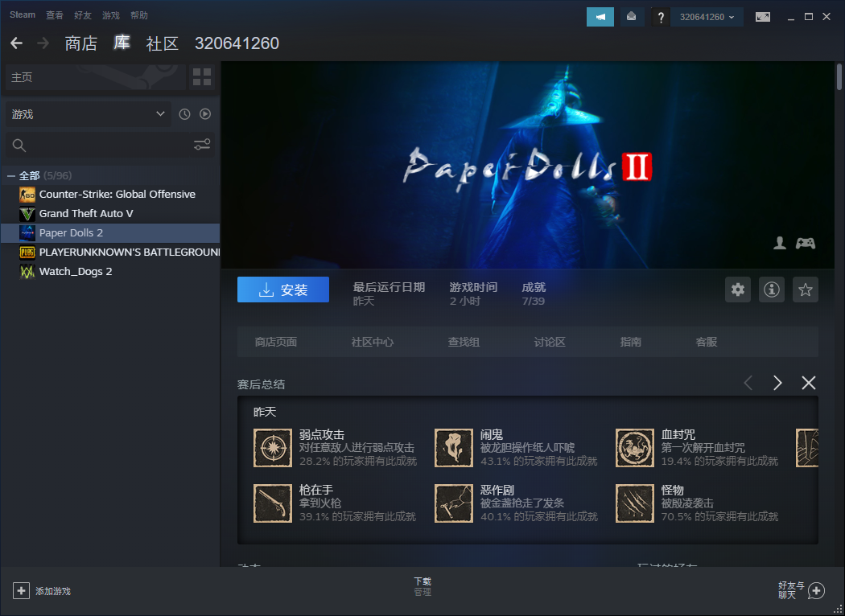Enter Big Picture mode icon
This screenshot has width=845, height=616.
[763, 17]
